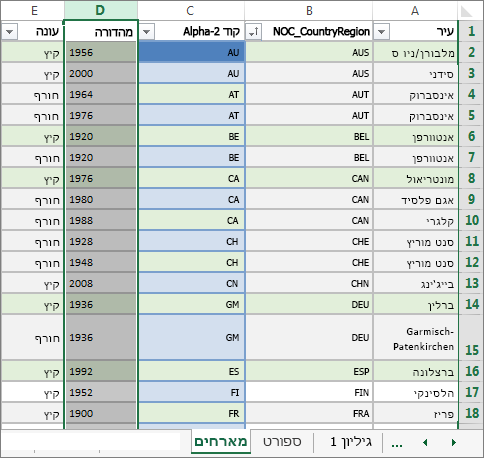
Task: Select column B header
Action: click(309, 11)
